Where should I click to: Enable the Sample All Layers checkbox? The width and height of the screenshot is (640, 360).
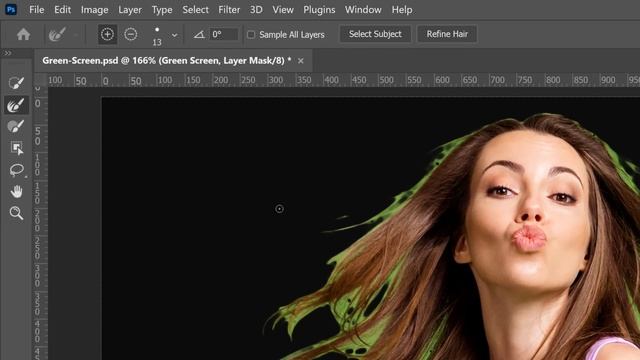click(x=251, y=35)
